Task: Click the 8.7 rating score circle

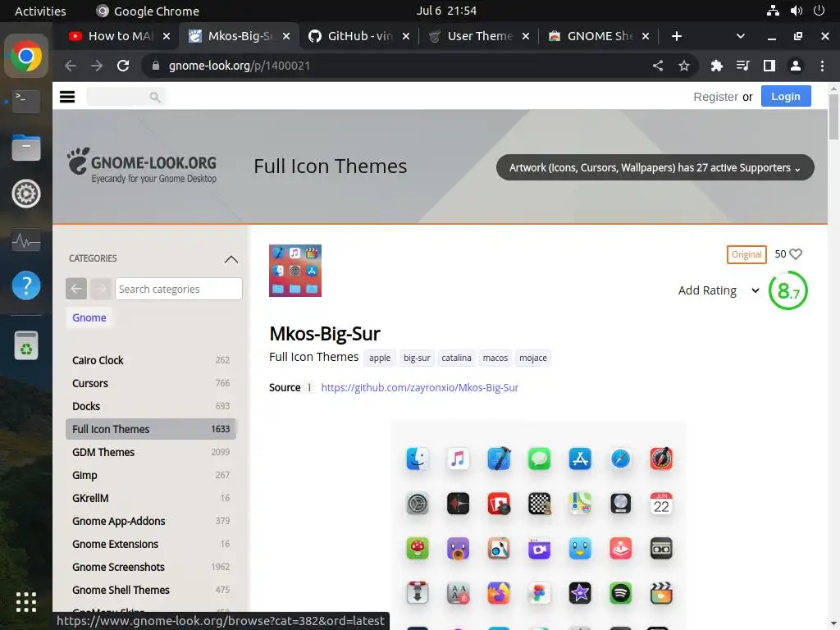Action: click(x=788, y=290)
